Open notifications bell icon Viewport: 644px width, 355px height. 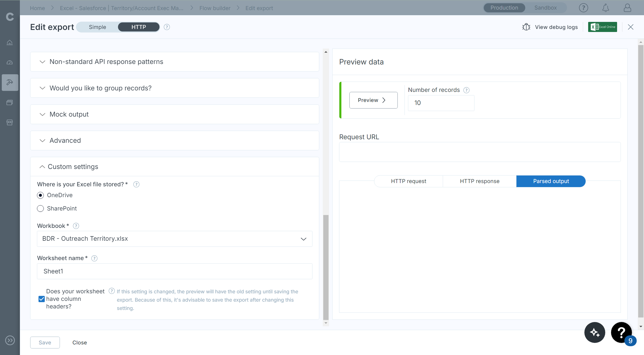pyautogui.click(x=606, y=8)
